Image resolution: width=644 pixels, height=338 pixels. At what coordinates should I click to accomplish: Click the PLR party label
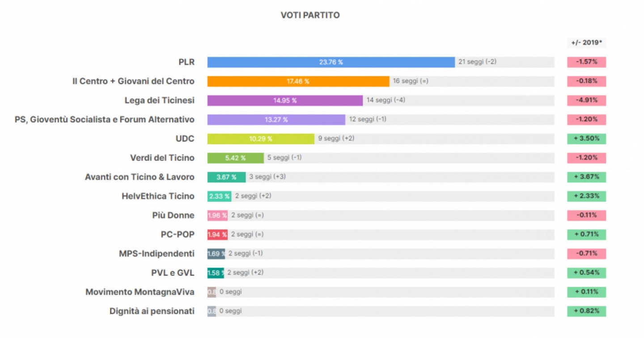[186, 62]
